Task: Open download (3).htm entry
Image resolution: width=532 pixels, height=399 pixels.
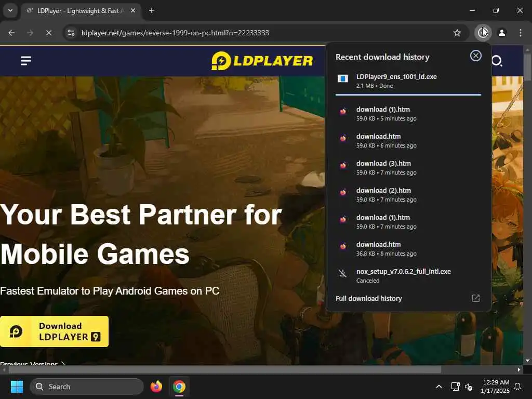Action: click(x=408, y=168)
